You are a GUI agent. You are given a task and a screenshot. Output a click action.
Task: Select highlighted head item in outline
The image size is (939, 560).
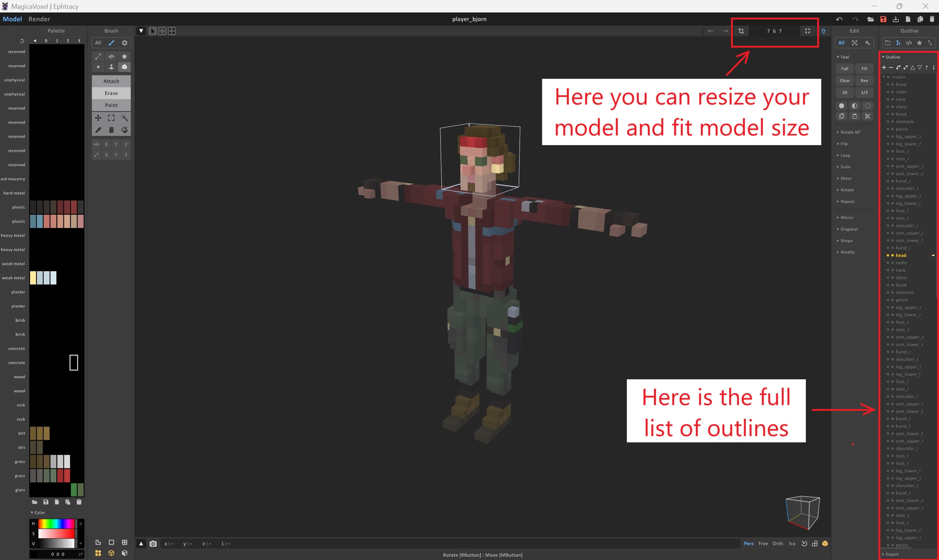click(900, 255)
